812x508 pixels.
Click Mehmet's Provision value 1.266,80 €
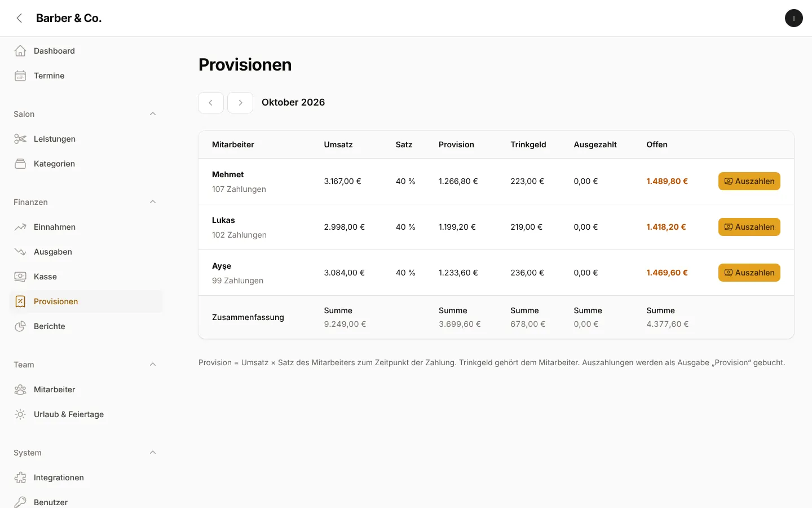click(458, 181)
